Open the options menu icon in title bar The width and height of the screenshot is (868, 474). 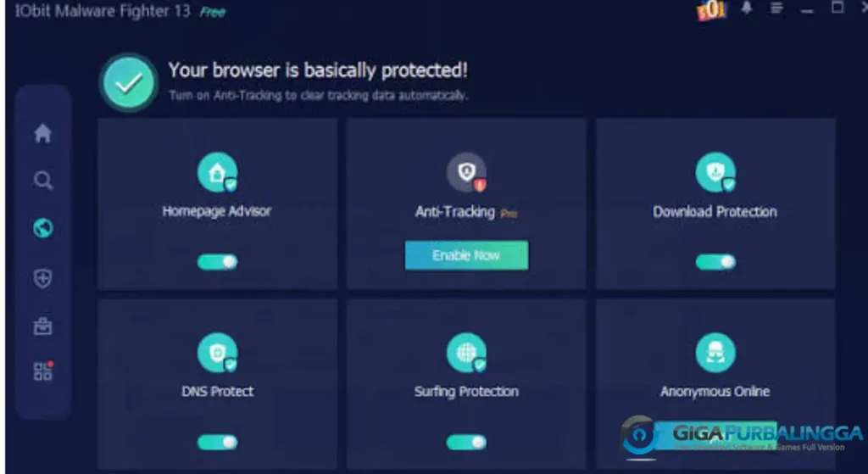(x=776, y=8)
